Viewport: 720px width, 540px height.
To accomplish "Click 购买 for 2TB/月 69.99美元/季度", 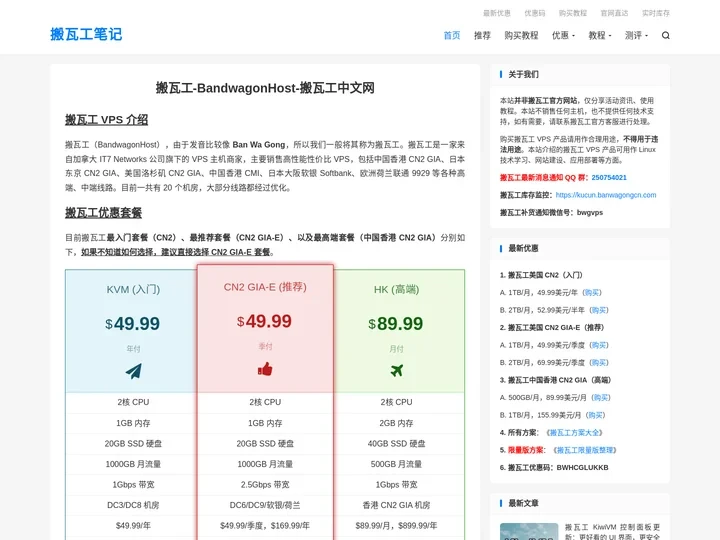I will click(x=599, y=362).
